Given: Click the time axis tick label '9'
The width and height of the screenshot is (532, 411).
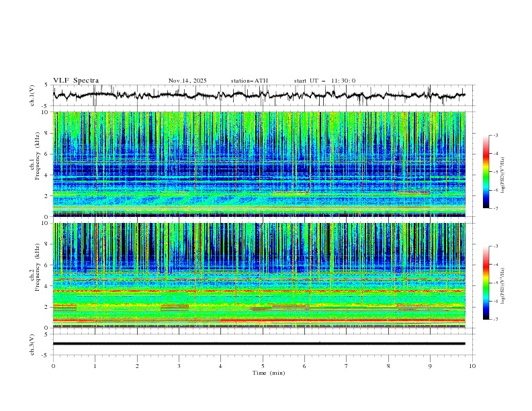Looking at the screenshot, I should [430, 366].
